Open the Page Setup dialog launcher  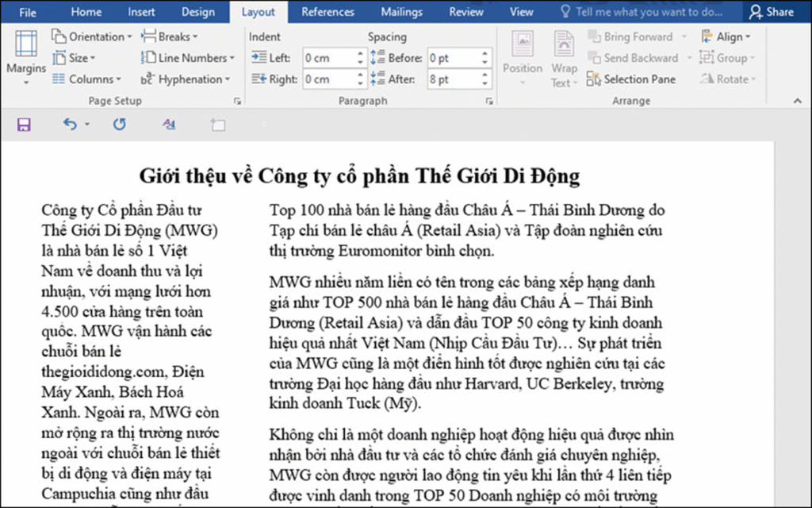pyautogui.click(x=238, y=102)
